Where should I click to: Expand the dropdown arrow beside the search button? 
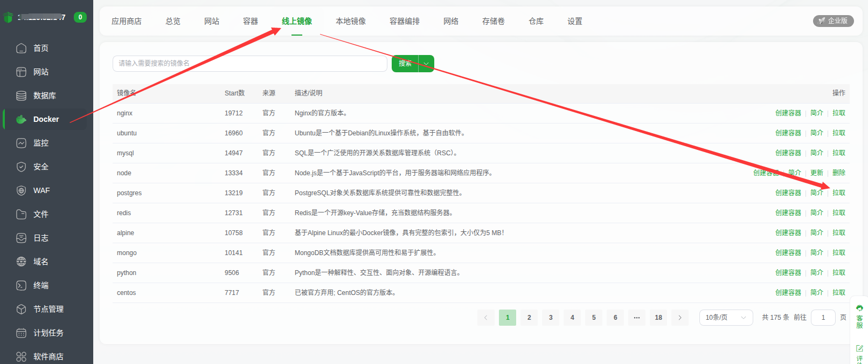coord(426,64)
